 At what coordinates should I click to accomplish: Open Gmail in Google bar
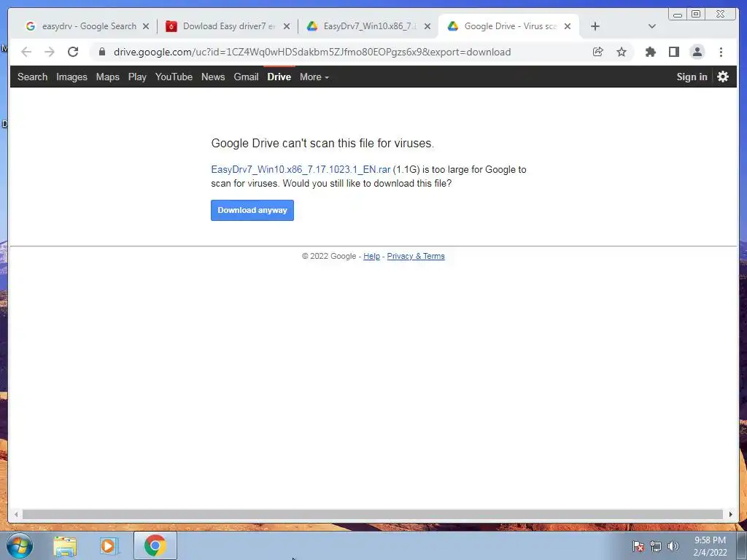[x=246, y=77]
